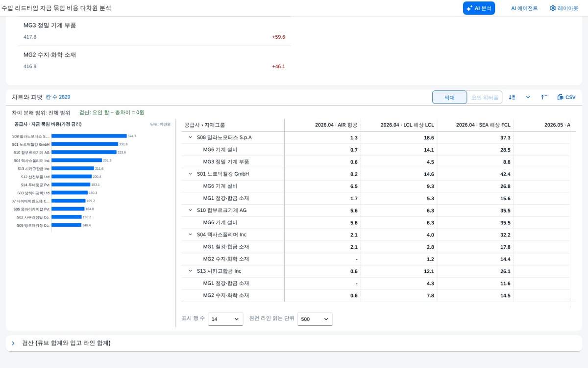Click the S04 텍사스폴리머 Inc chart bar
The image size is (588, 368).
[x=76, y=160]
